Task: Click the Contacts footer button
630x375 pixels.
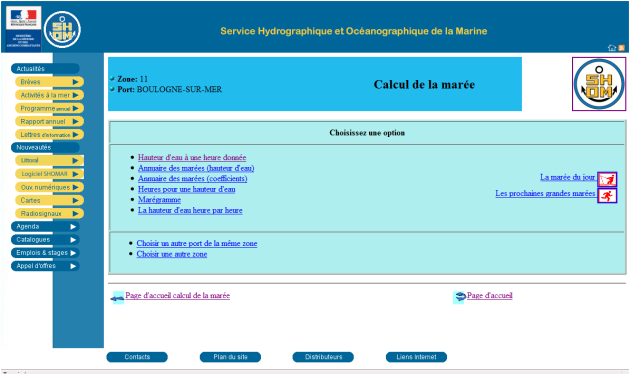Action: point(137,357)
